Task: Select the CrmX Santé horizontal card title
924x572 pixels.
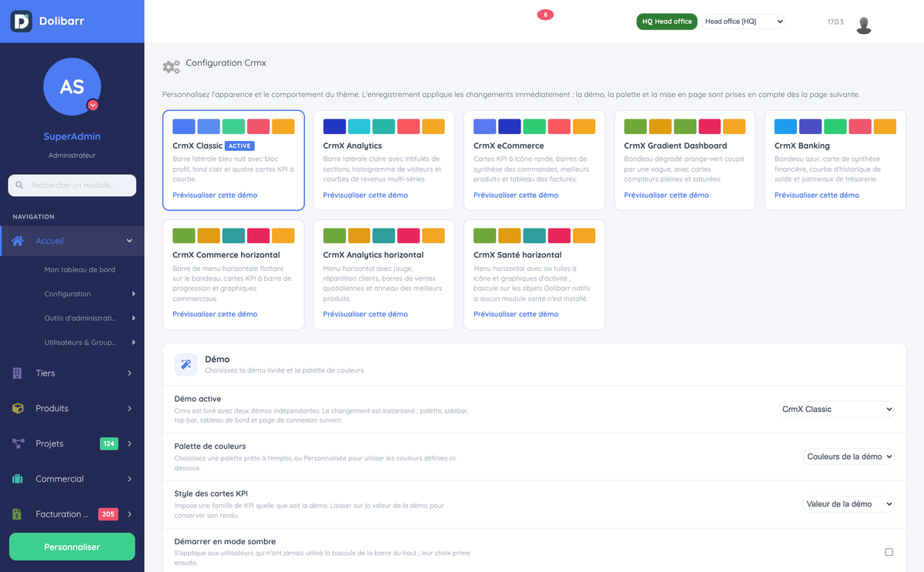Action: 517,255
